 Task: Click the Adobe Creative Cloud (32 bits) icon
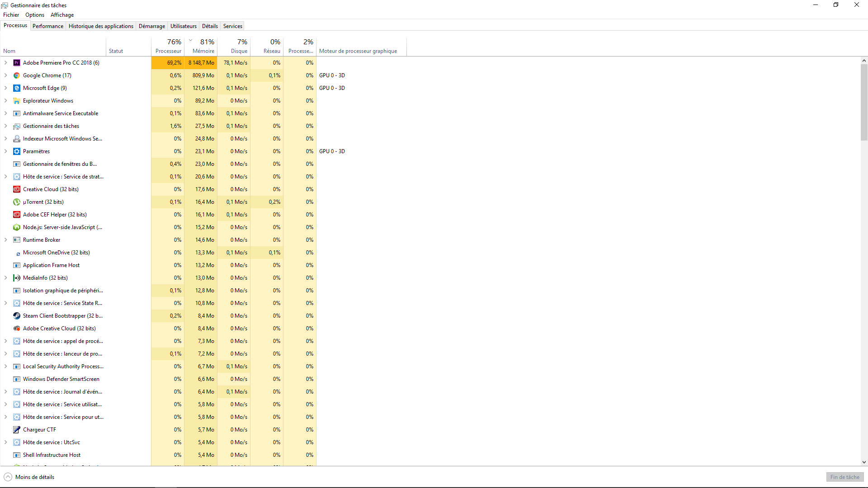pyautogui.click(x=17, y=328)
